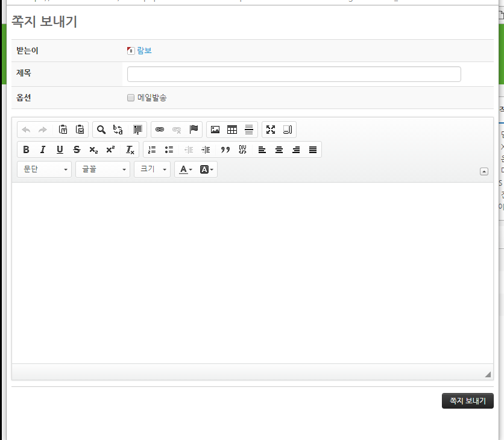Click the anchor flag icon

(194, 130)
